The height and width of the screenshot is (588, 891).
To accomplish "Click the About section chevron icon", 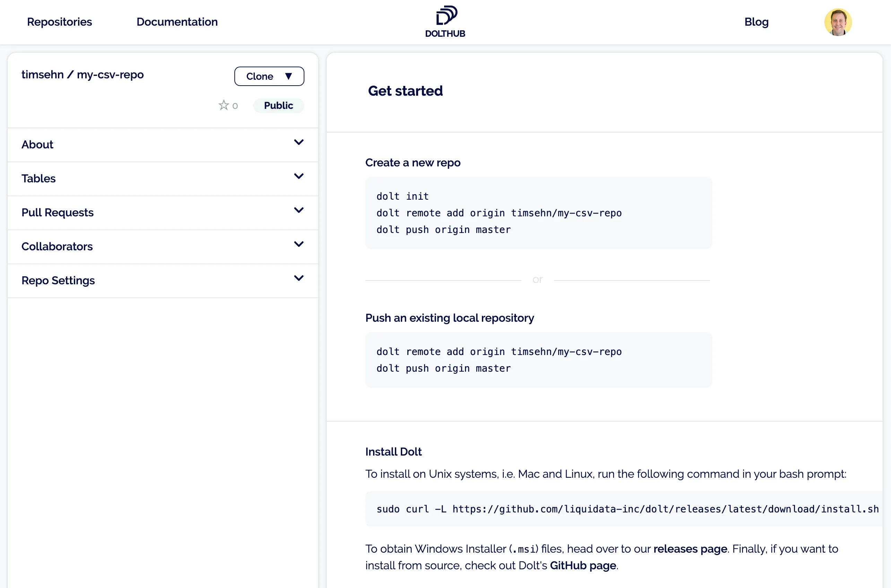I will 299,142.
